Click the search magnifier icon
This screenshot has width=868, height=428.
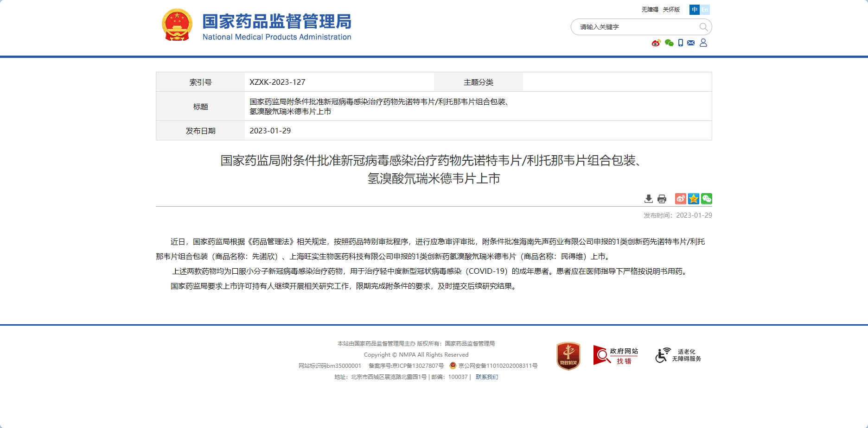click(x=703, y=27)
